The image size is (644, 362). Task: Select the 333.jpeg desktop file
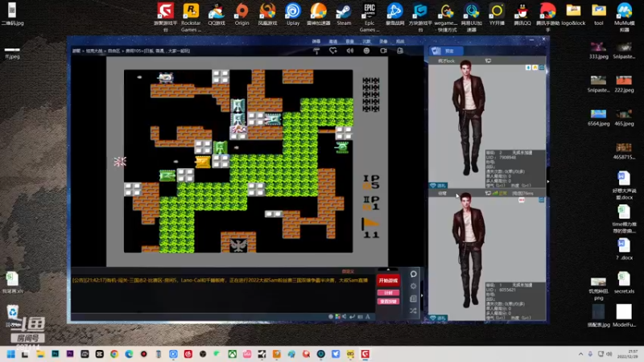[x=598, y=50]
